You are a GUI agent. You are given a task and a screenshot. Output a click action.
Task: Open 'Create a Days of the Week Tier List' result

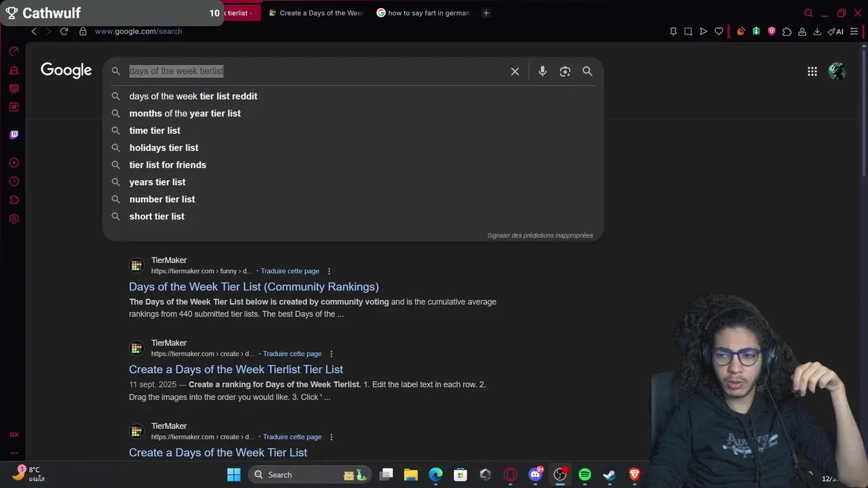[x=218, y=452]
